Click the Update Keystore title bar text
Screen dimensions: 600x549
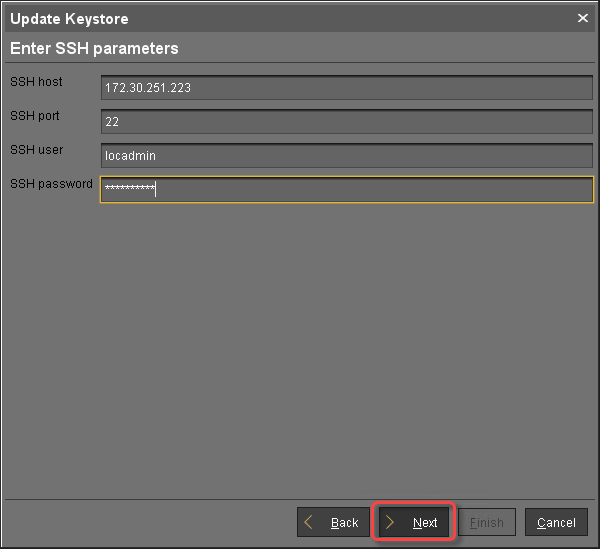coord(69,19)
